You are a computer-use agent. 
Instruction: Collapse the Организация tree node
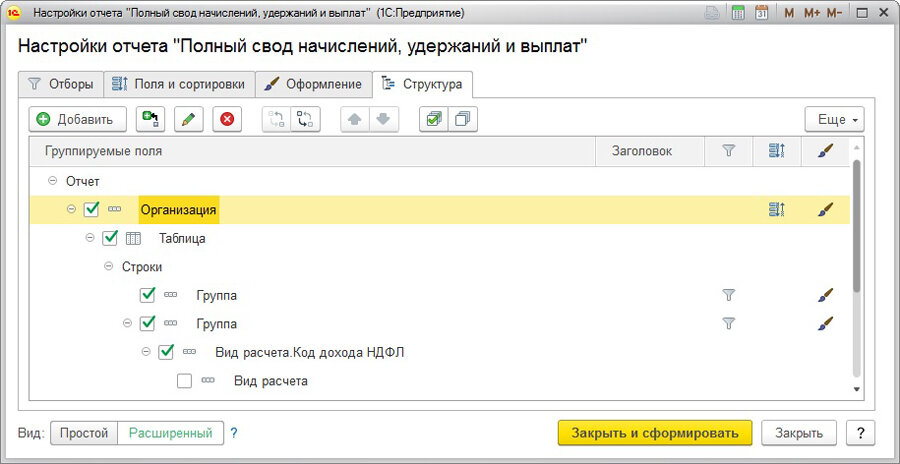click(x=71, y=210)
